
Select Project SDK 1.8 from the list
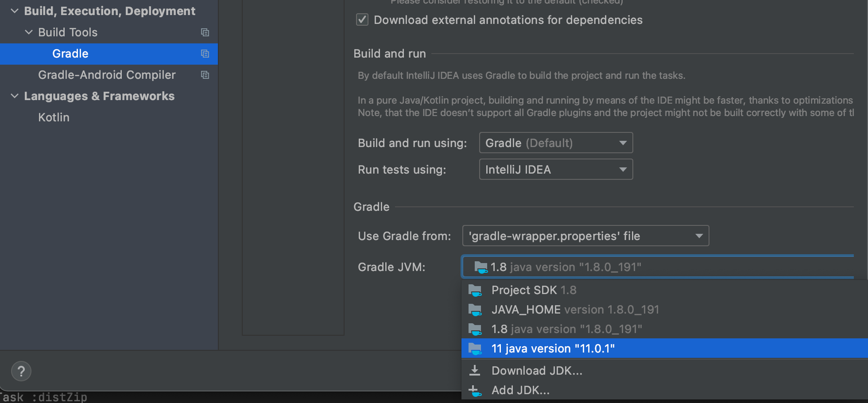(664, 290)
